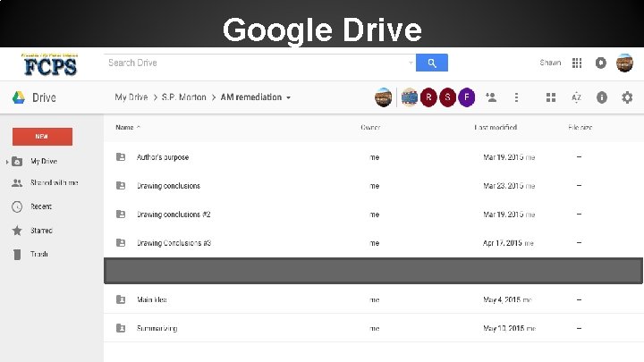Image resolution: width=644 pixels, height=362 pixels.
Task: Click the AM remediation breadcrumb title
Action: pos(251,97)
